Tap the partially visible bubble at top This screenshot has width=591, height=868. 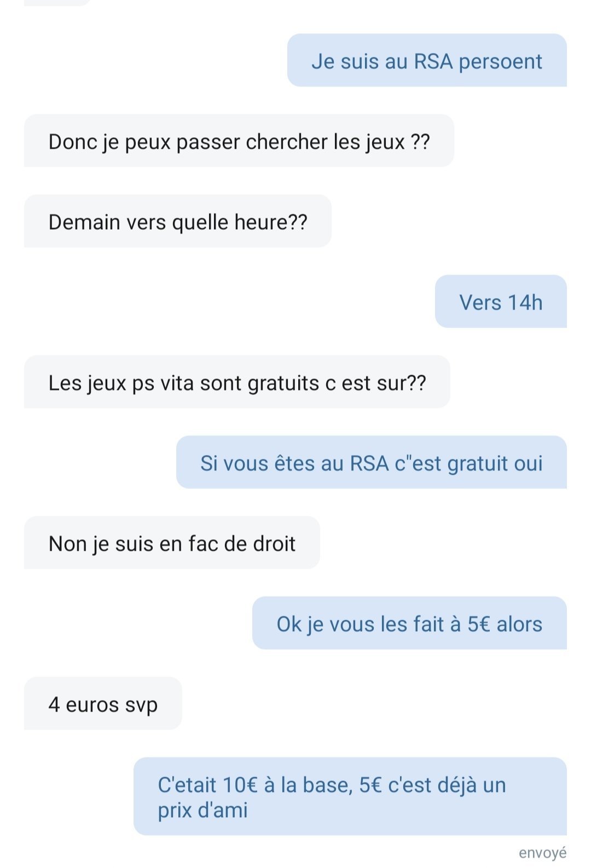(x=57, y=3)
